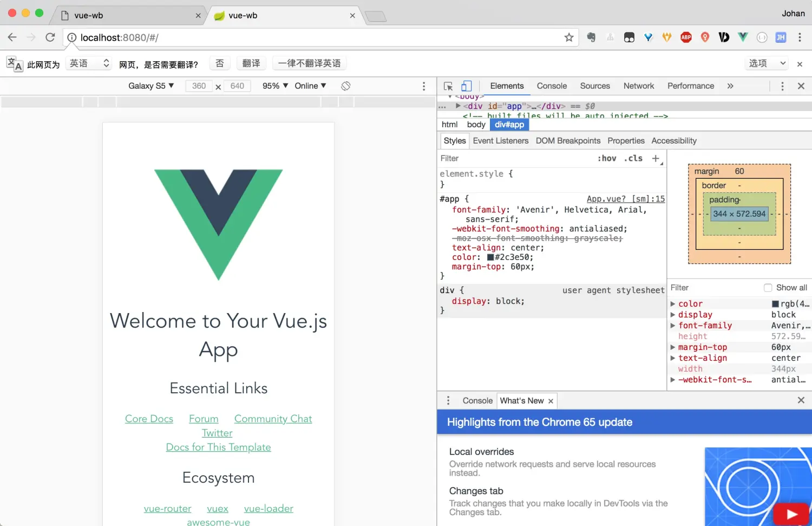Bookmark this page with the star icon
The width and height of the screenshot is (812, 526).
tap(569, 37)
